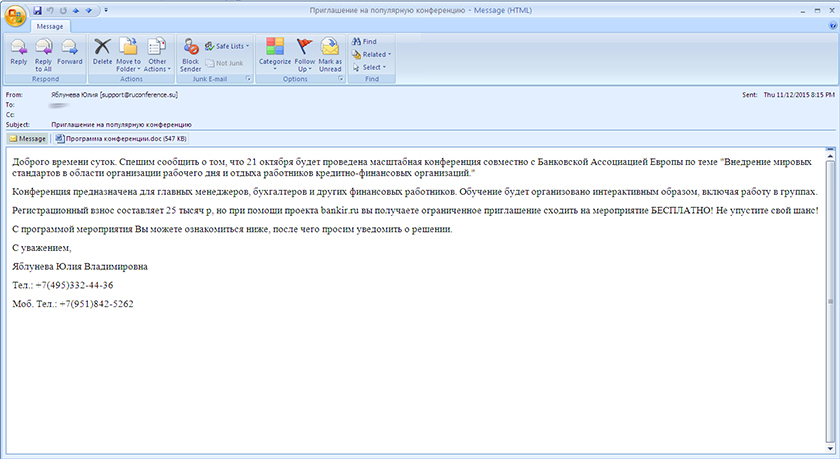Maximize the message window
The image size is (840, 459).
tap(818, 10)
